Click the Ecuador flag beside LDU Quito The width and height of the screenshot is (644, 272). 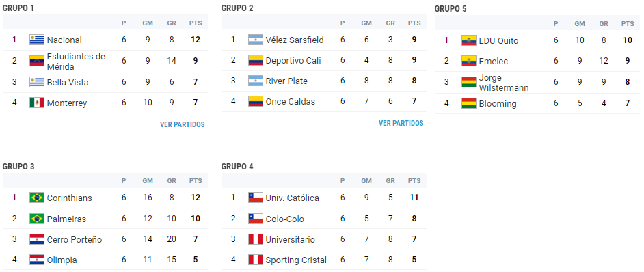[x=468, y=41]
